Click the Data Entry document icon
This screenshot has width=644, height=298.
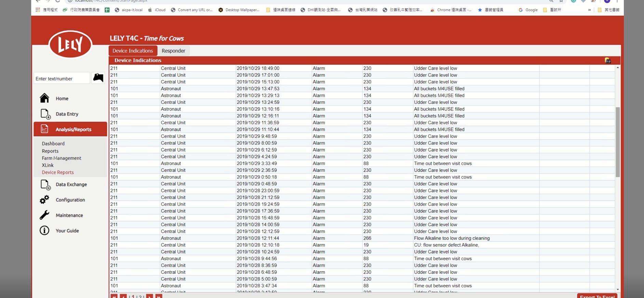click(45, 114)
